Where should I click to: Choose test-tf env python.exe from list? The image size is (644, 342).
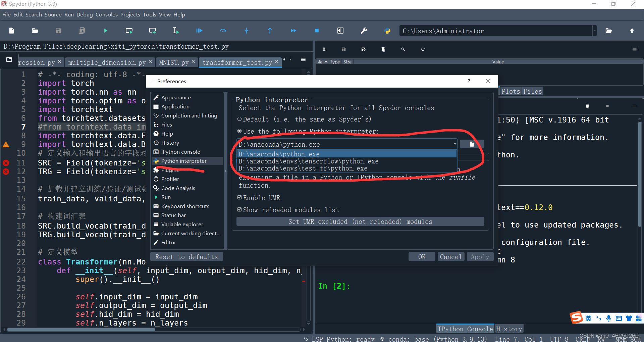347,168
